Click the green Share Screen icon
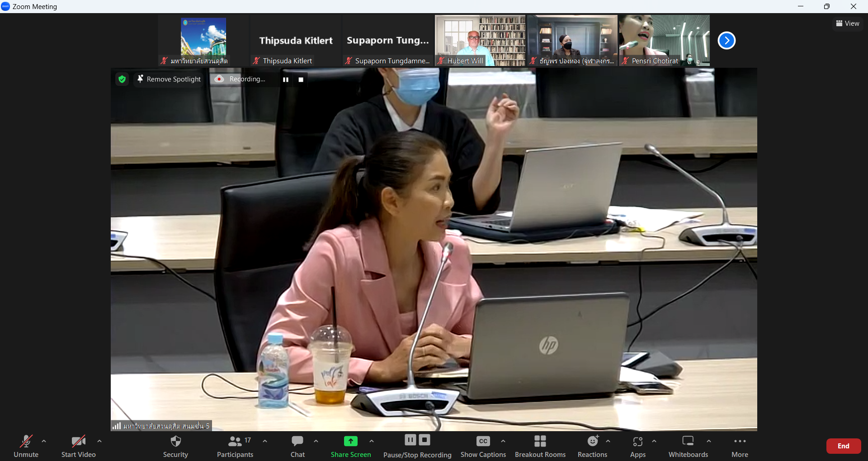This screenshot has height=461, width=868. [x=350, y=441]
